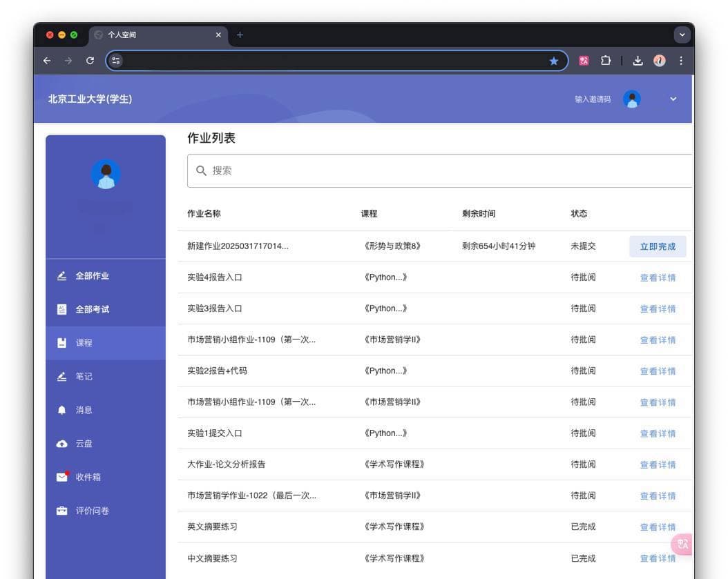Click the 课程 courses icon
Viewport: 728px width, 579px height.
62,342
